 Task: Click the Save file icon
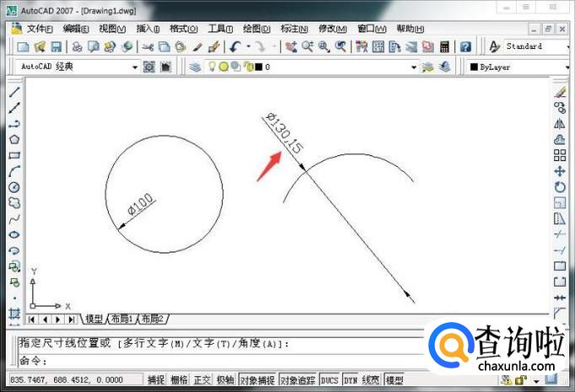click(56, 47)
